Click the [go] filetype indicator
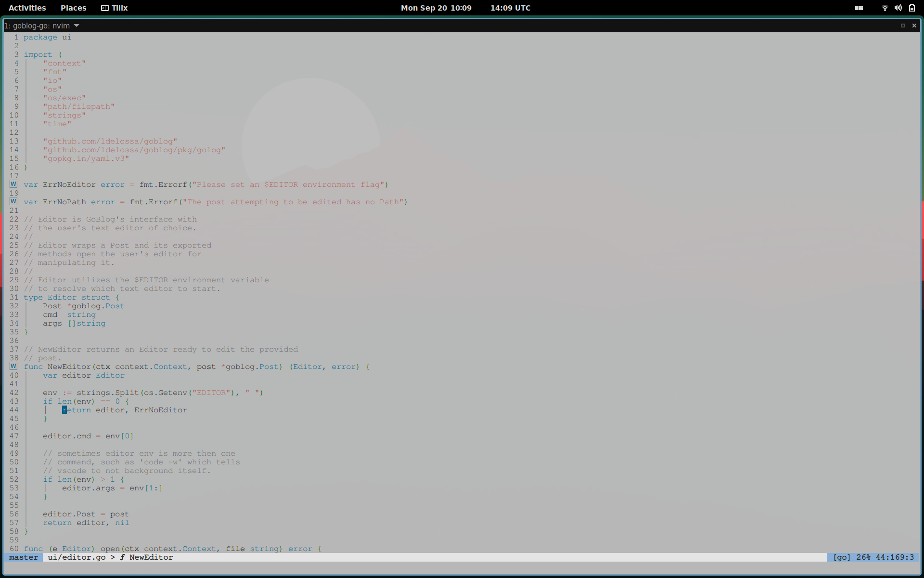 [842, 557]
